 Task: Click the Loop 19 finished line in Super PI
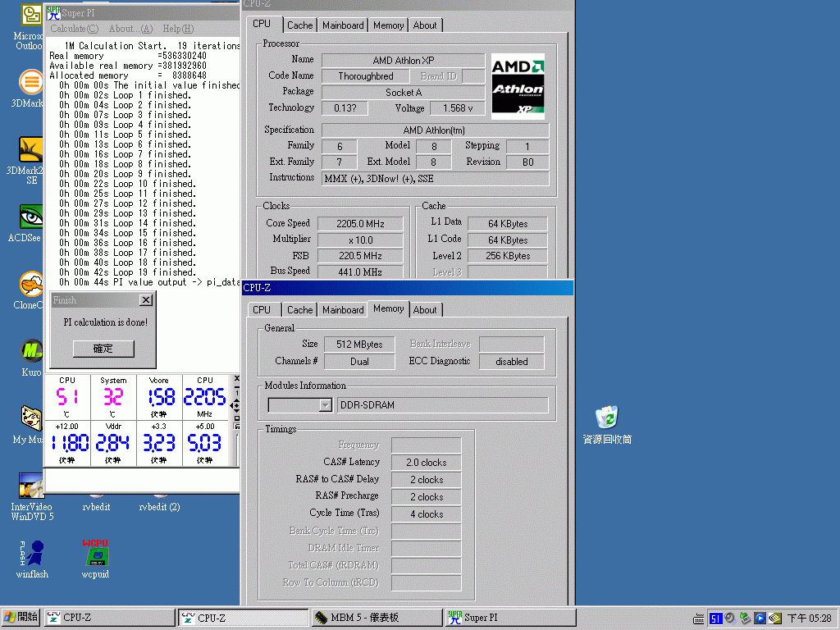[127, 272]
